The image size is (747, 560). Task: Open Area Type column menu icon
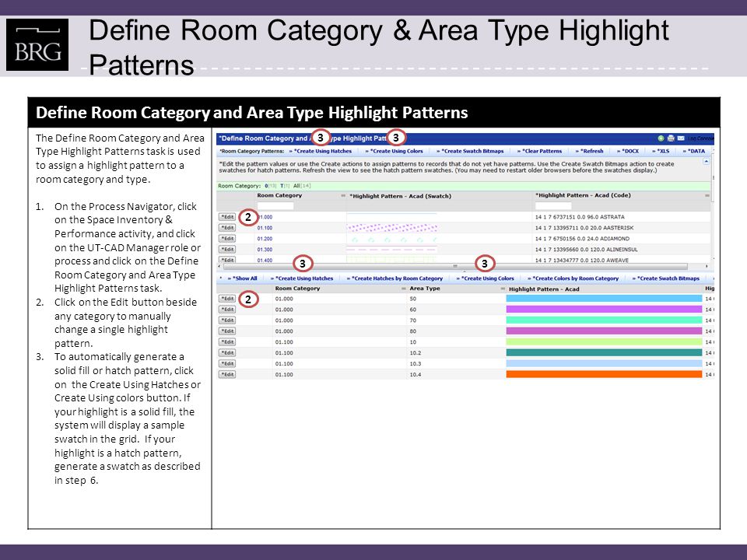[503, 289]
